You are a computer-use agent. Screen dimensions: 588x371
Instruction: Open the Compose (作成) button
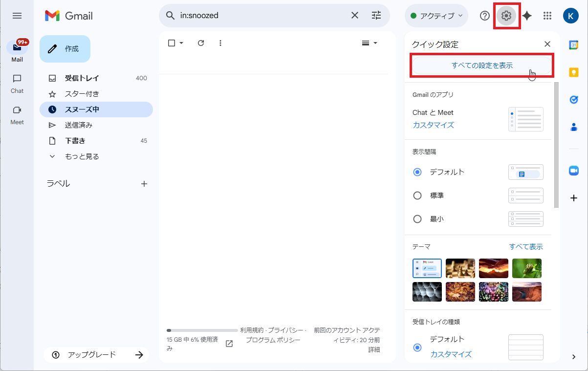coord(65,48)
